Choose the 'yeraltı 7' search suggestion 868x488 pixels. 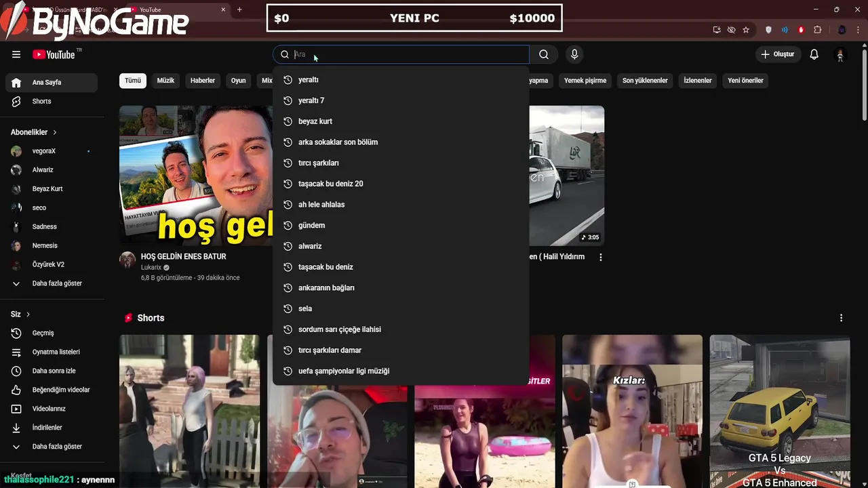point(401,100)
